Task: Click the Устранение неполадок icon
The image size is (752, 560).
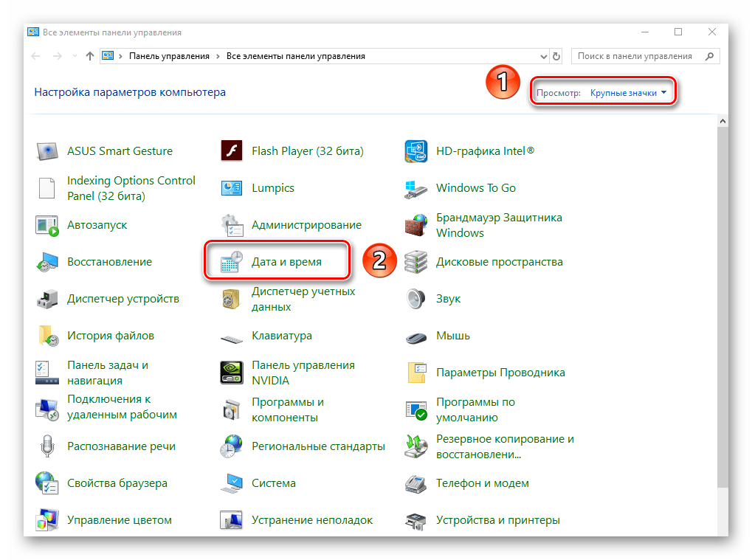Action: pos(232,520)
